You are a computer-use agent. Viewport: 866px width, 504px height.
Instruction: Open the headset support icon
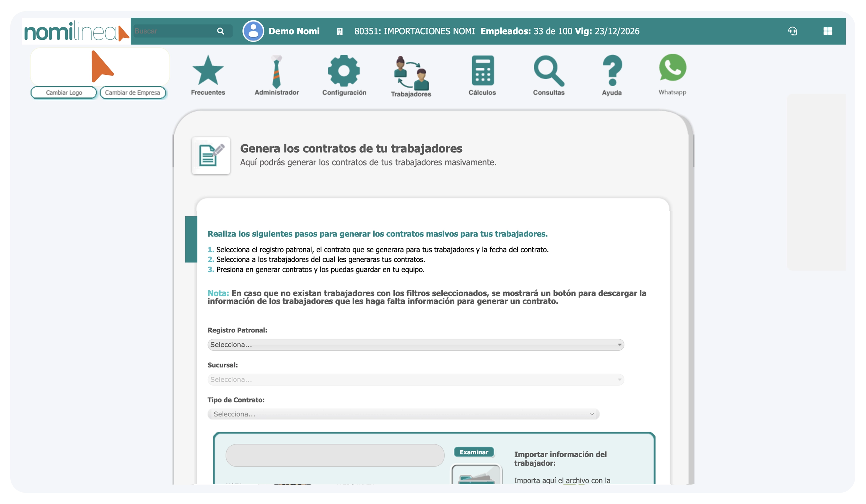tap(792, 31)
